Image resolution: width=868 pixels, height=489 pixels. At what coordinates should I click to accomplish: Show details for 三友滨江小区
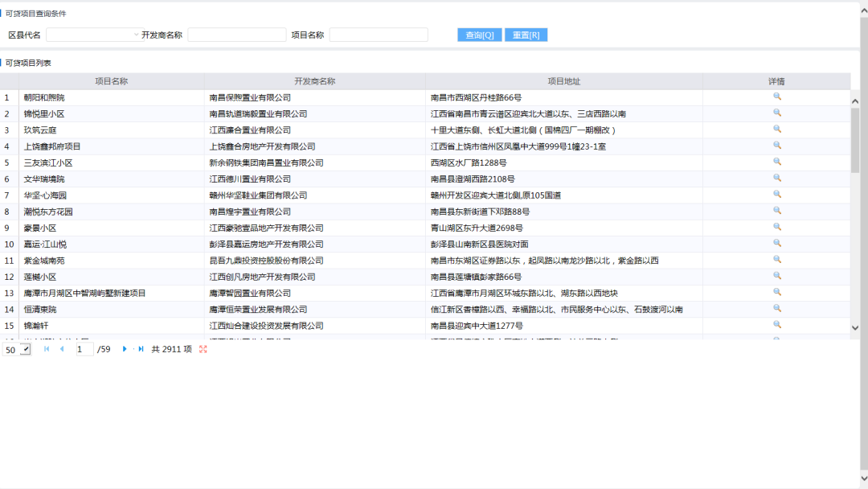[776, 162]
